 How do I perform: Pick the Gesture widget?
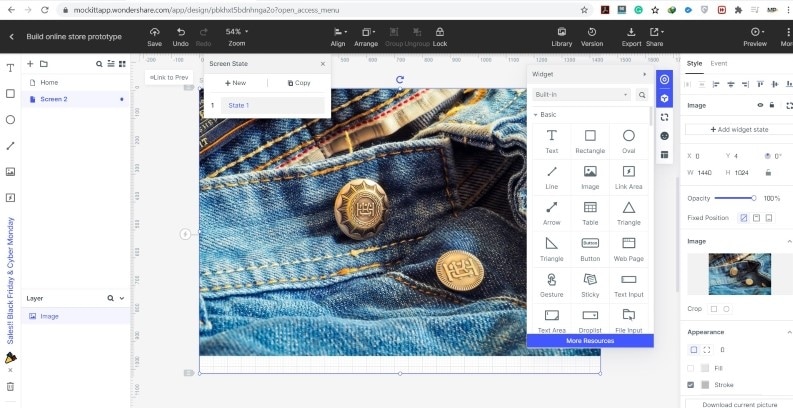tap(551, 279)
